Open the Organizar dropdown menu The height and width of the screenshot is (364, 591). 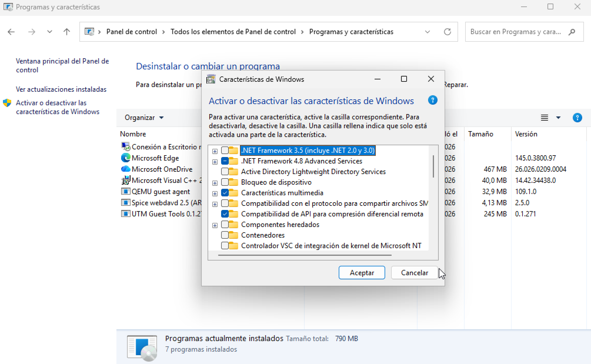[x=144, y=118]
